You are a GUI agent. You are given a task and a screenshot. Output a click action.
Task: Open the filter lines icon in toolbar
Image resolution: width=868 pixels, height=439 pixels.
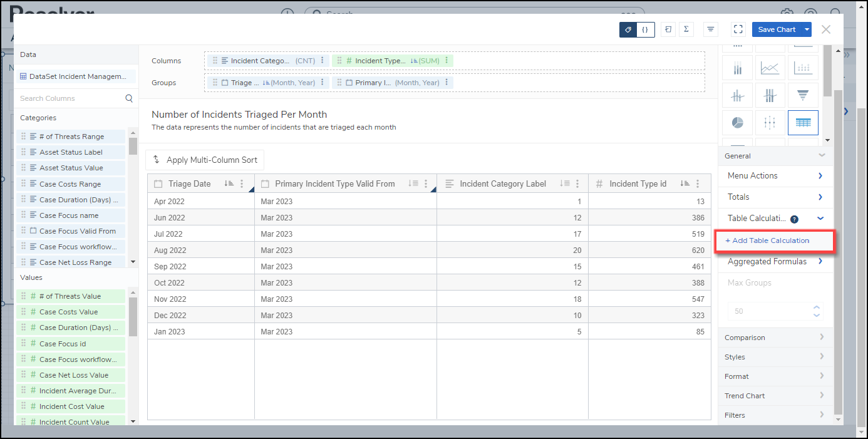(711, 29)
